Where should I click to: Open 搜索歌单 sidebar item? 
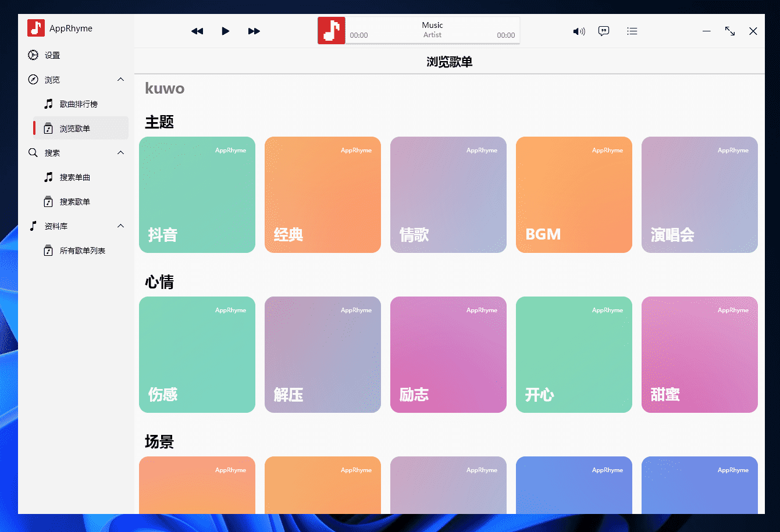point(81,202)
